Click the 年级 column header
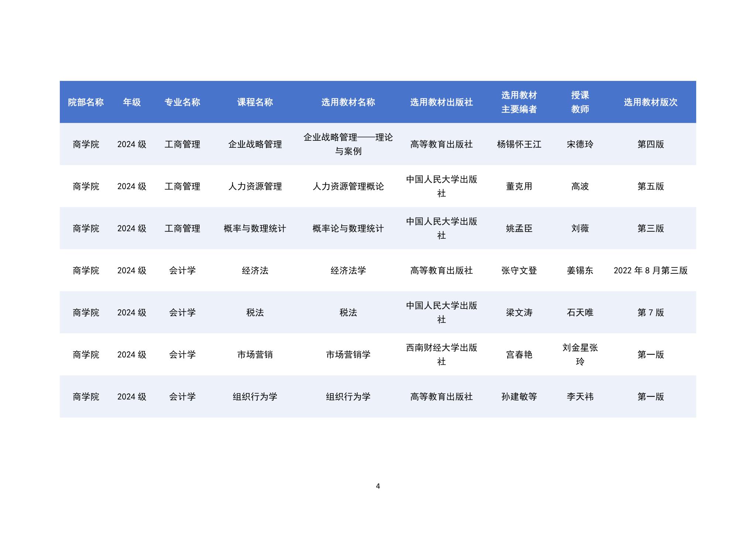756x535 pixels. (x=132, y=102)
